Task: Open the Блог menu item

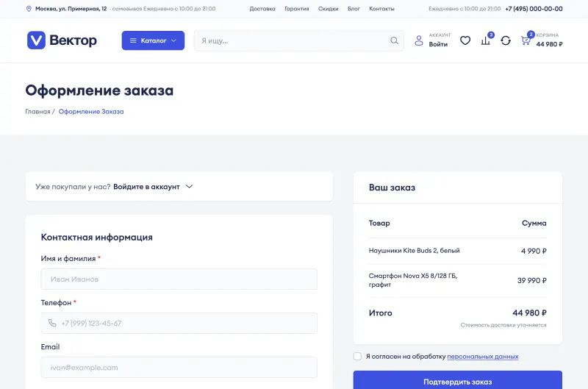Action: tap(354, 9)
